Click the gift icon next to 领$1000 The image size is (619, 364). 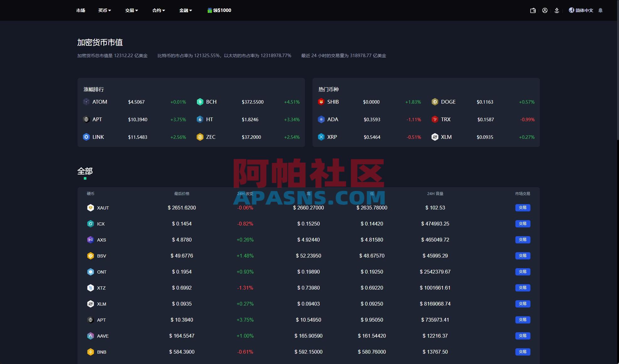(x=209, y=10)
